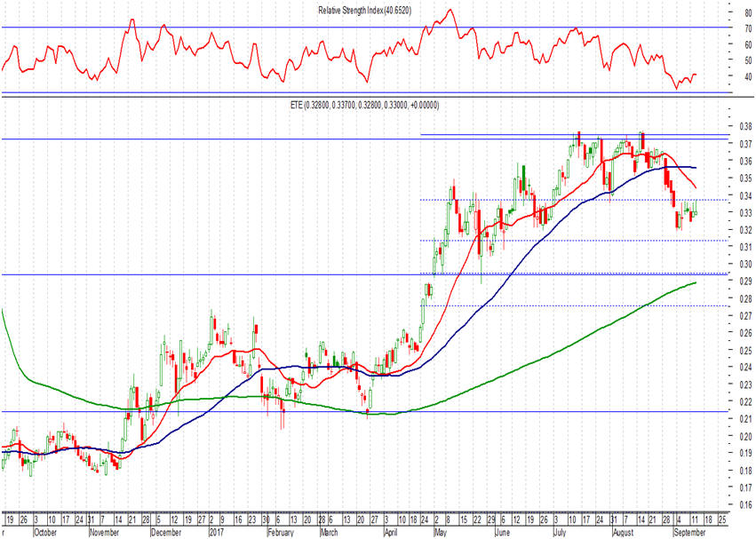The height and width of the screenshot is (539, 756).
Task: Select the June month label
Action: coord(503,532)
